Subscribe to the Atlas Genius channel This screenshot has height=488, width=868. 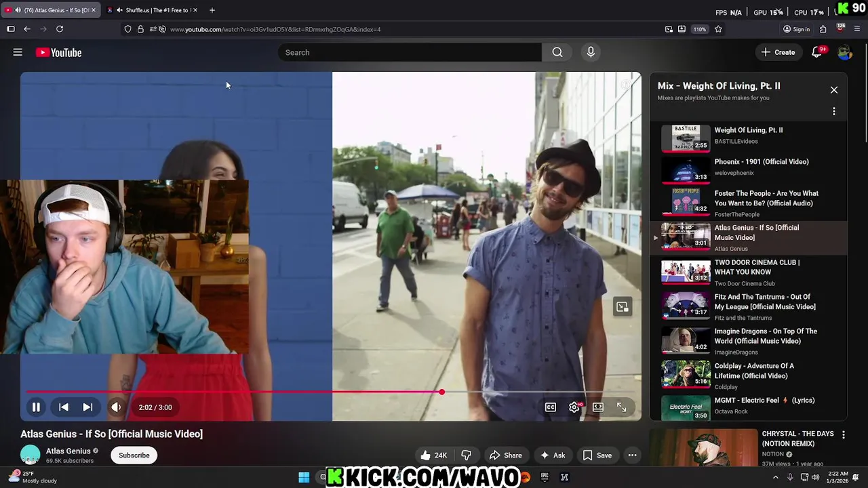tap(134, 455)
